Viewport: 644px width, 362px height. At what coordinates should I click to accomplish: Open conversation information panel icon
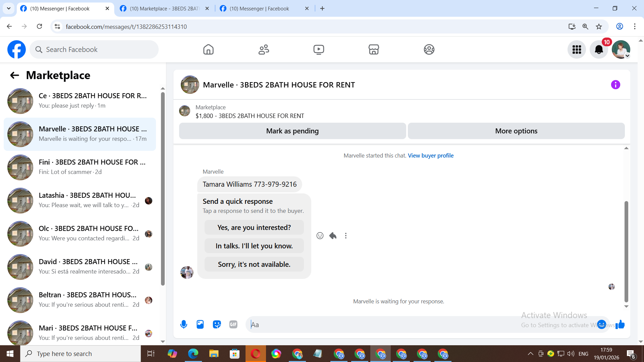(615, 85)
